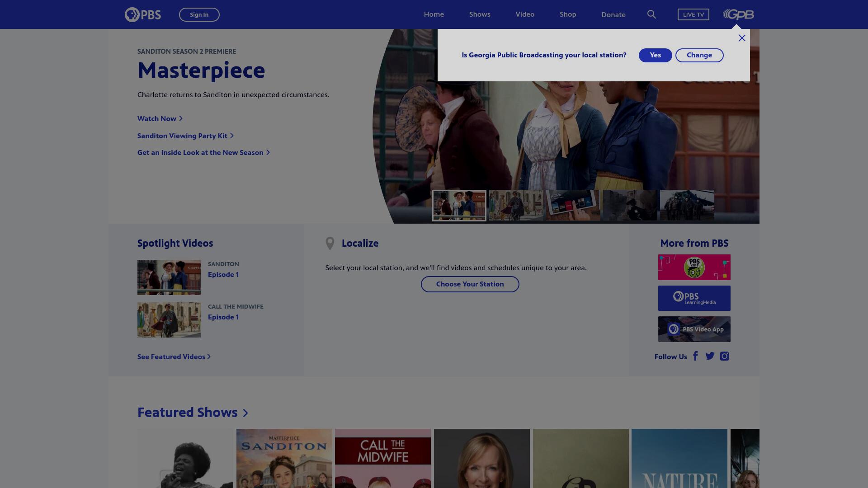Click the PBS logo in header
The height and width of the screenshot is (488, 868).
[x=143, y=14]
